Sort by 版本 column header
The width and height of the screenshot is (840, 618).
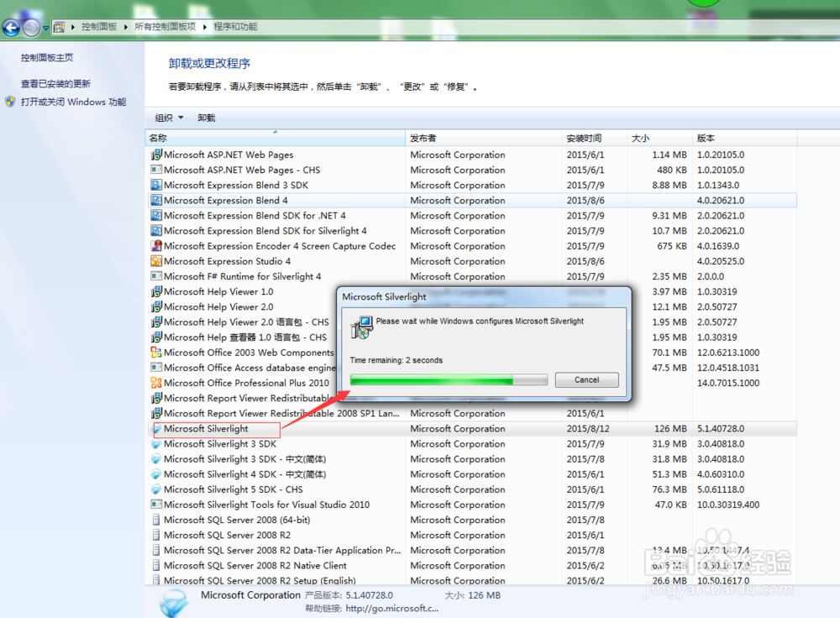point(744,138)
